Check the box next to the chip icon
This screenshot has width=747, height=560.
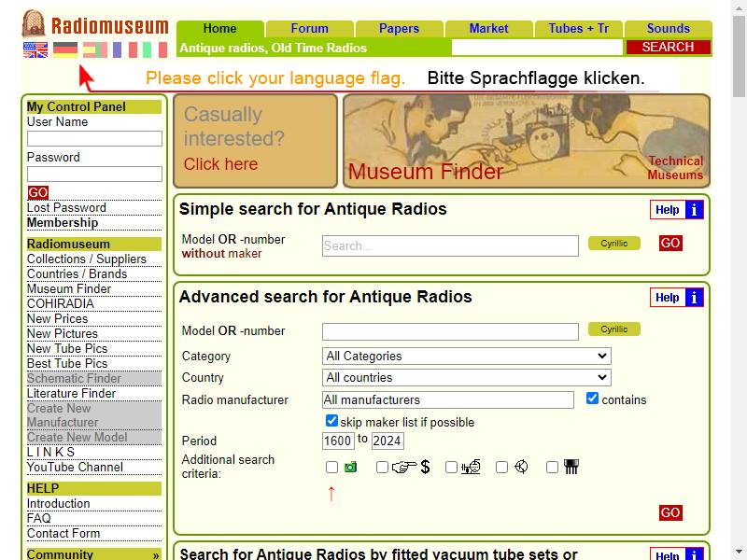pyautogui.click(x=552, y=468)
